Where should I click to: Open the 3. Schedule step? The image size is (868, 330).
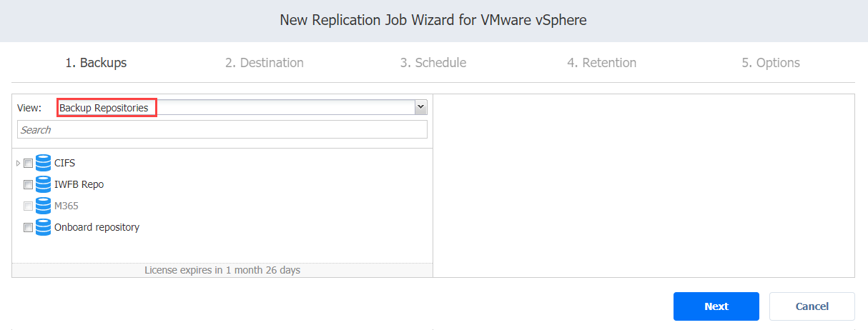433,63
